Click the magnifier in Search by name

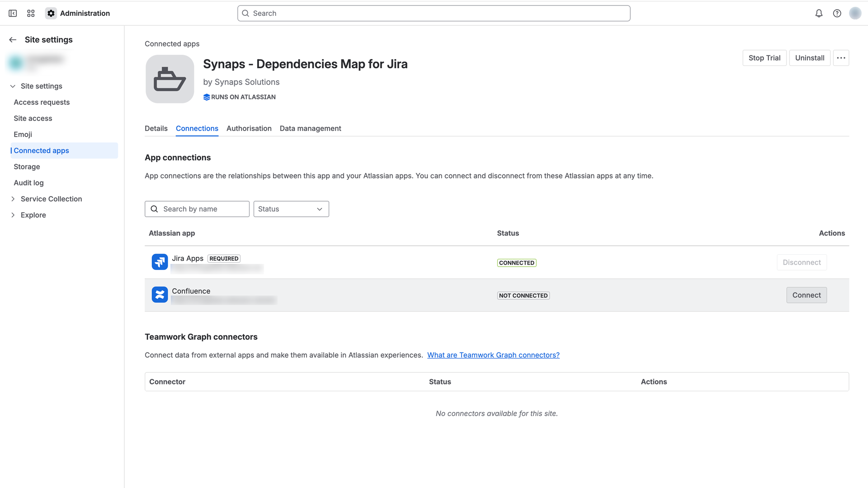pyautogui.click(x=154, y=209)
